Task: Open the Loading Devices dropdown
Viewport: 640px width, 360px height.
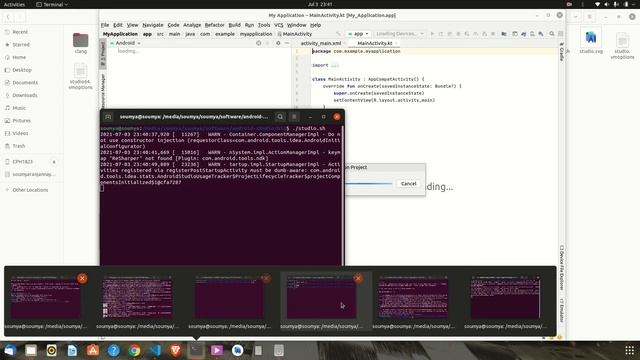Action: tap(400, 34)
